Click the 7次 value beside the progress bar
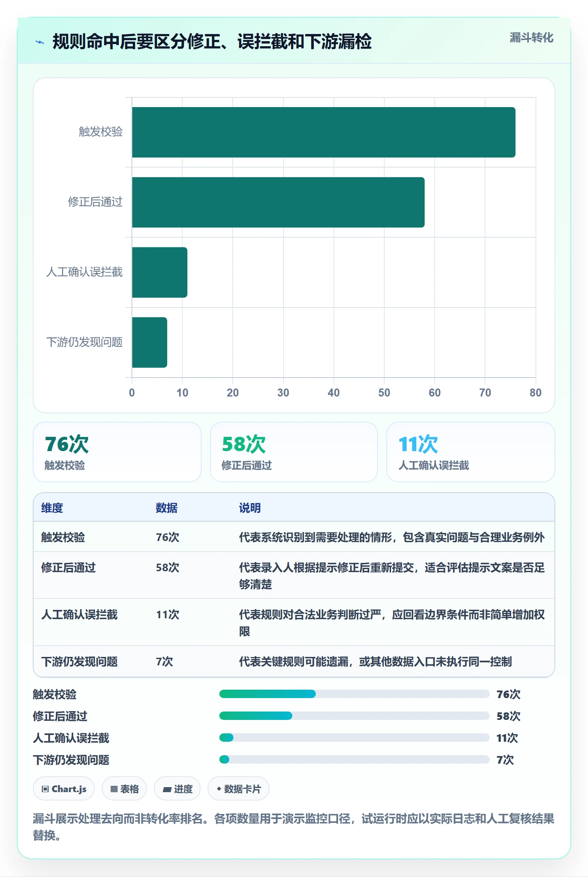 pos(505,760)
